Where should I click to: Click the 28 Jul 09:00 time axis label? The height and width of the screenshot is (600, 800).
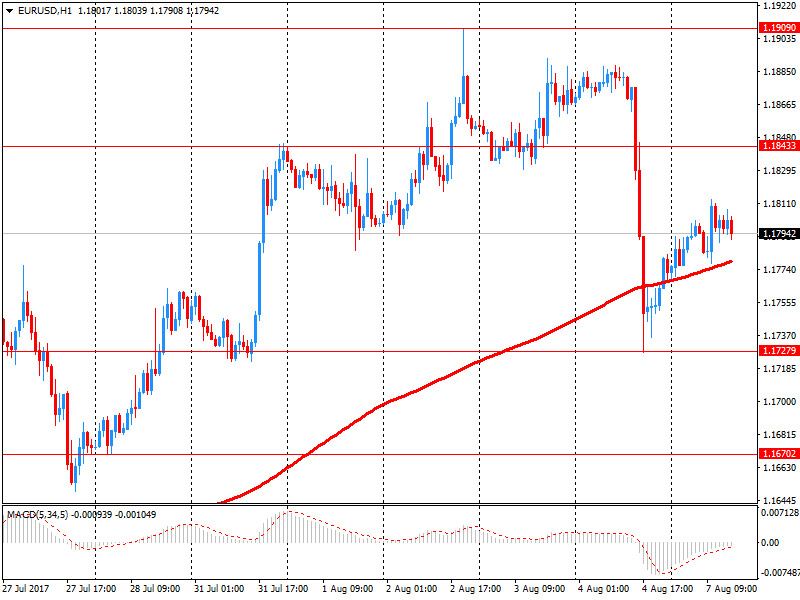click(155, 589)
